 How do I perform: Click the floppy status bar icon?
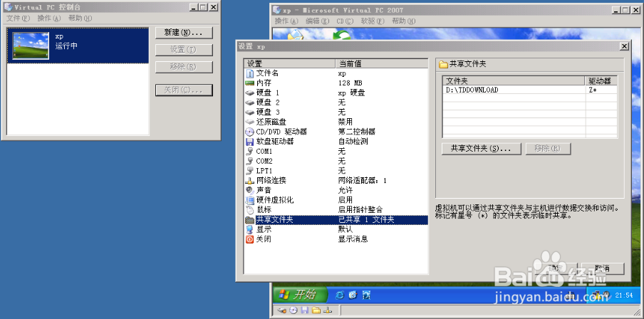click(305, 310)
